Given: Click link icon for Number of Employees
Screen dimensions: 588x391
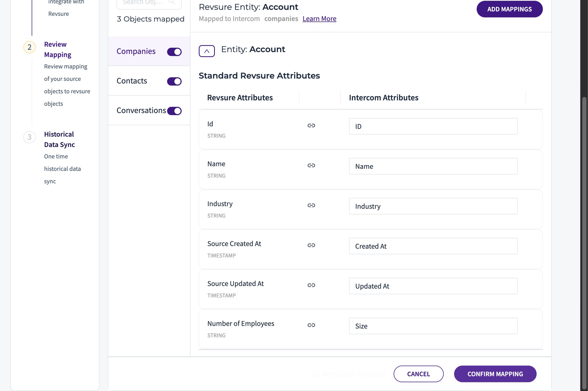Looking at the screenshot, I should 311,325.
